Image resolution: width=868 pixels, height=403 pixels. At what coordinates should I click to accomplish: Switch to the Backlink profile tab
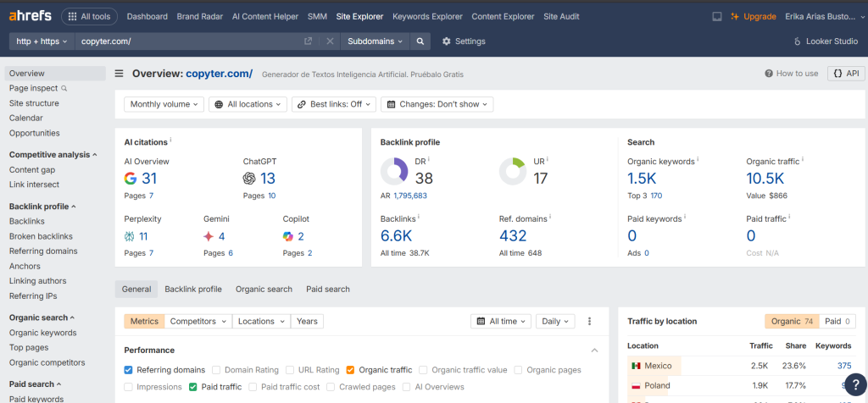point(192,290)
